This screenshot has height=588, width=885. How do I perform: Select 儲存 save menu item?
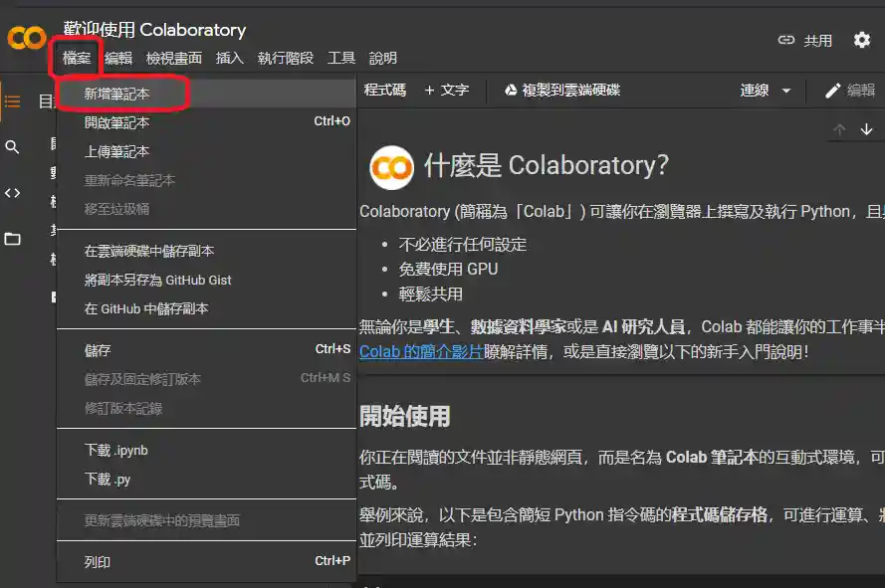point(207,350)
